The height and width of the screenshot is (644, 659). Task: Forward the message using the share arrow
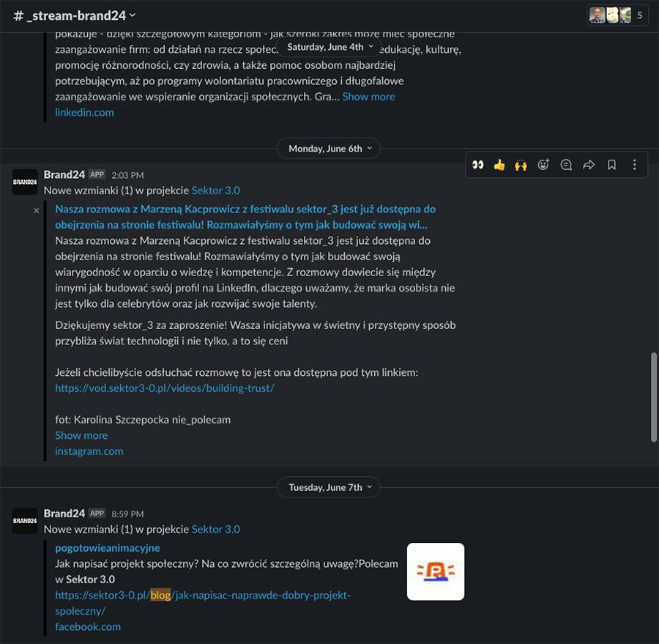(589, 165)
